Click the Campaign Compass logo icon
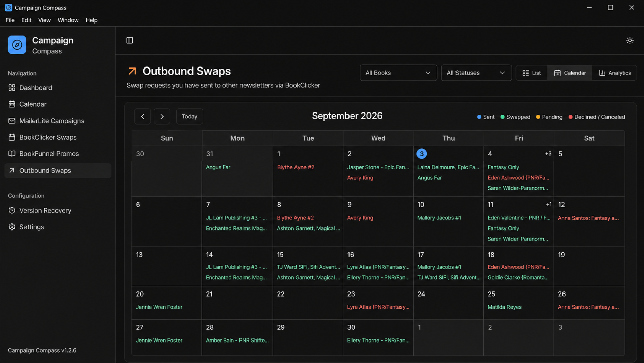 click(17, 45)
